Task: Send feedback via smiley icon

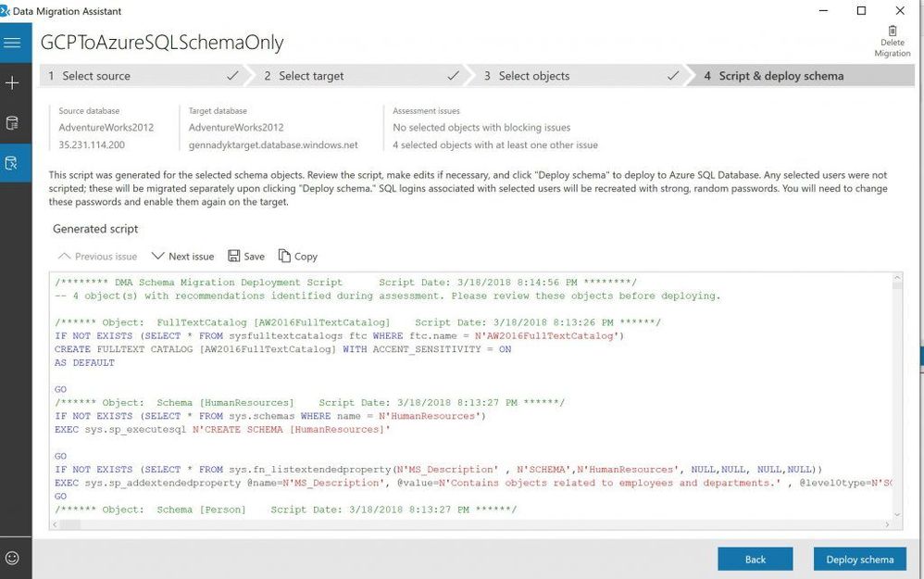Action: [x=12, y=558]
